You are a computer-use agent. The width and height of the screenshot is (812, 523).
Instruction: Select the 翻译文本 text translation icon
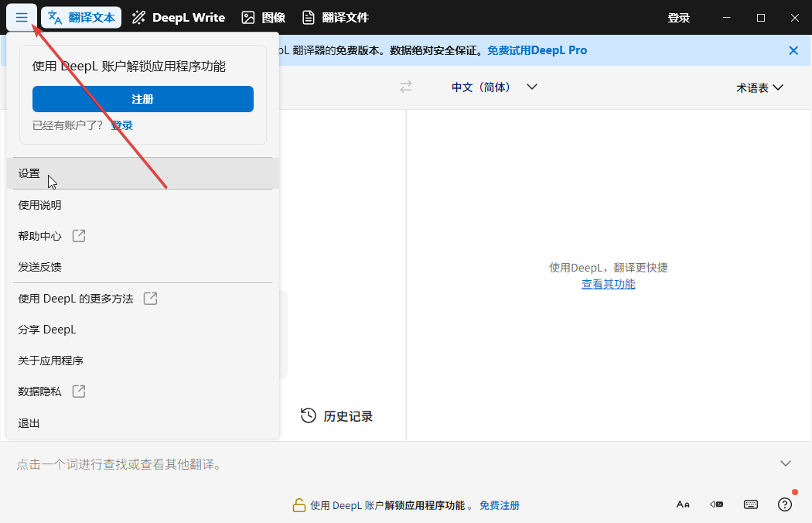[x=80, y=17]
